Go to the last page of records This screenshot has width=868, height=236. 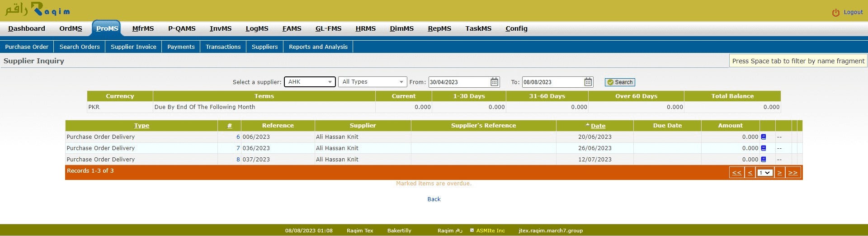click(x=793, y=173)
